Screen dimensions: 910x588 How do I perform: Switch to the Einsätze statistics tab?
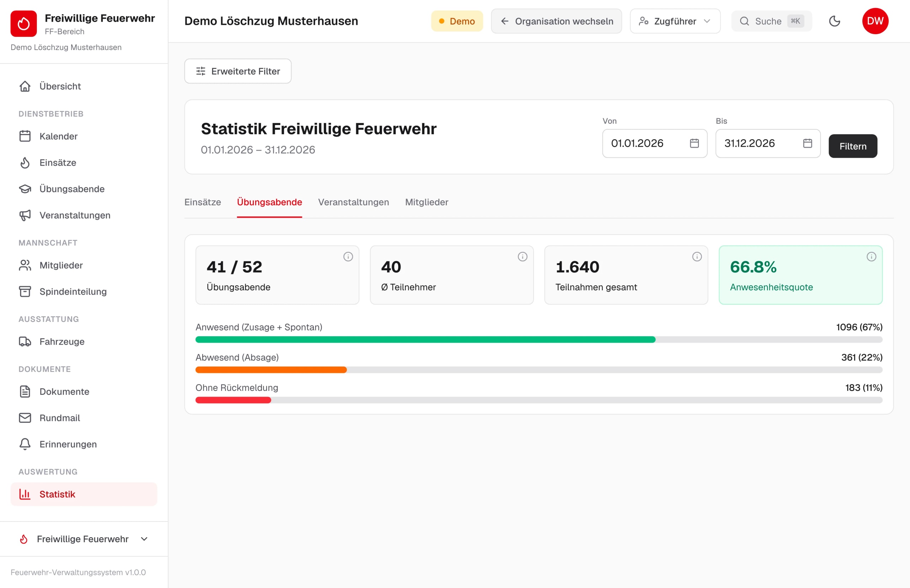[x=203, y=202]
